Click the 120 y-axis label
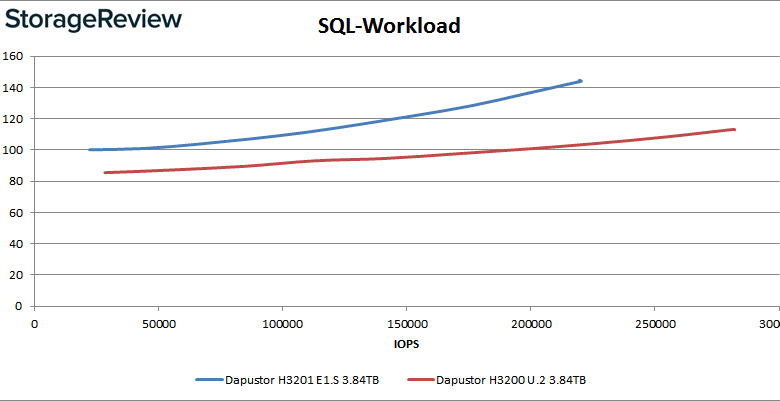 tap(13, 119)
